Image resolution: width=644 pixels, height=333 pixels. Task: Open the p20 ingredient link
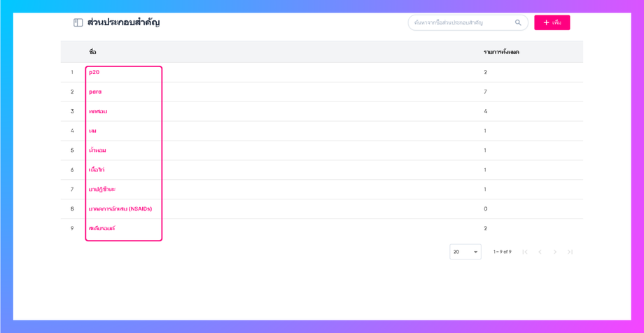[x=94, y=72]
